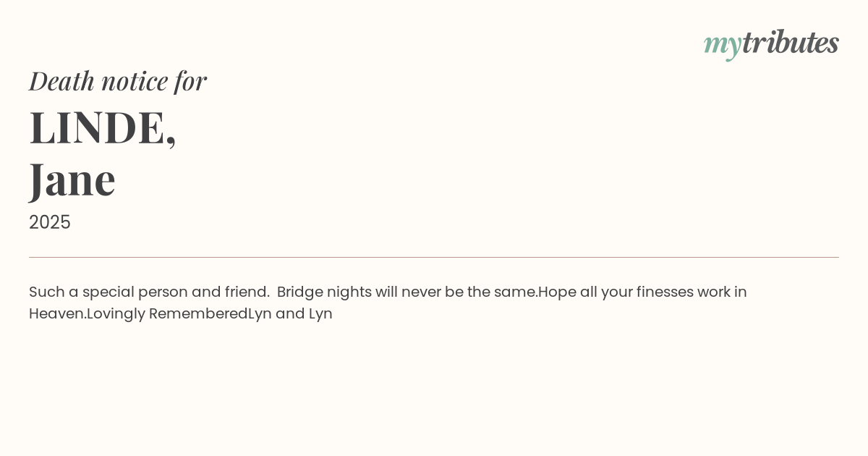This screenshot has width=868, height=456.
Task: Click the word 'finesses' in the tribute
Action: pyautogui.click(x=664, y=292)
